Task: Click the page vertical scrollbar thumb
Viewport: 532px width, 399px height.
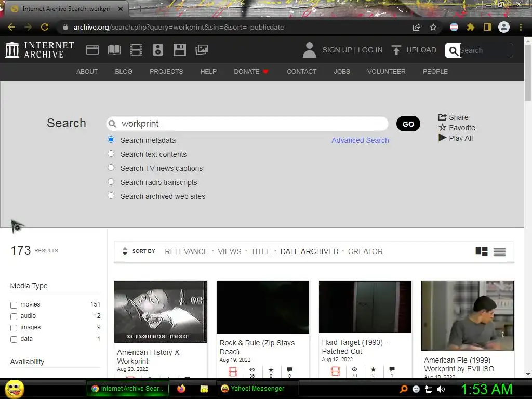Action: [528, 72]
